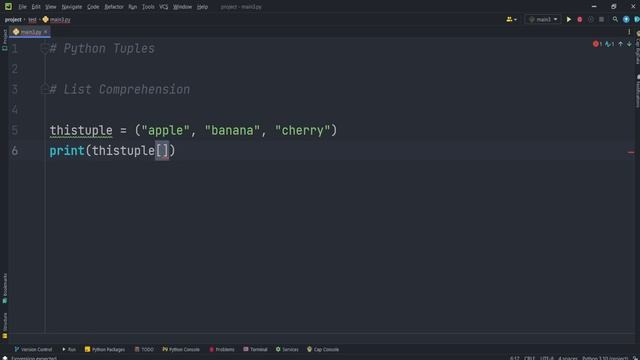640x360 pixels.
Task: Toggle the Bookmarks tool window sidebar
Action: (x=4, y=288)
